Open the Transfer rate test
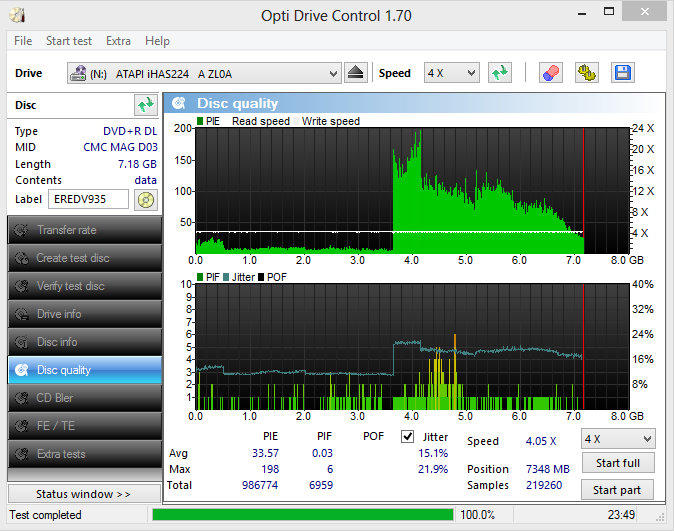Screen dimensions: 674x531 [x=85, y=230]
